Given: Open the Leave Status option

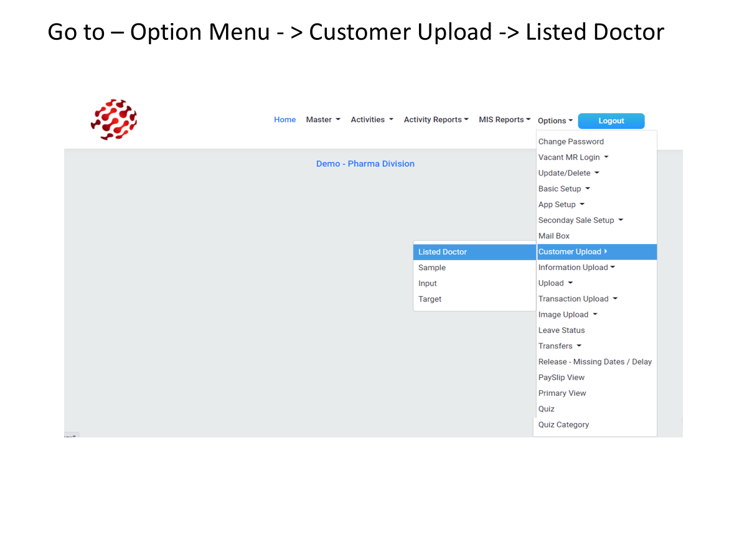Looking at the screenshot, I should pyautogui.click(x=561, y=330).
